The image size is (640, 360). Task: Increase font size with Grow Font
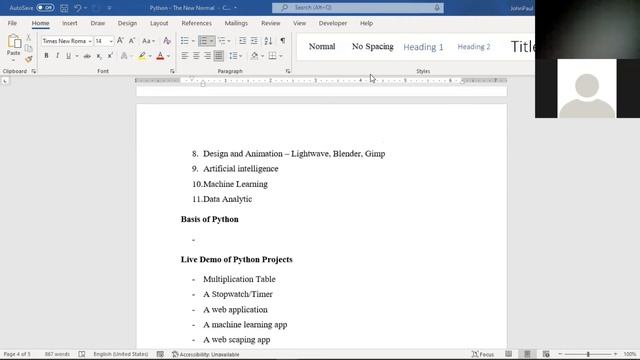[x=120, y=41]
